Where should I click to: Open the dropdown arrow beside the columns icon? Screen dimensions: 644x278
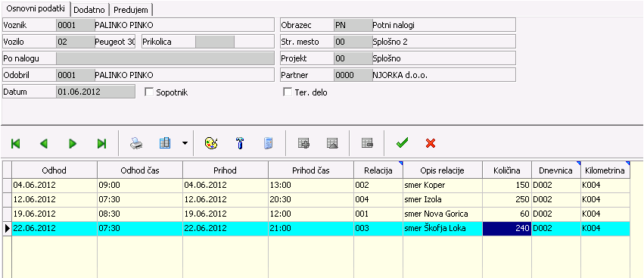(x=185, y=143)
